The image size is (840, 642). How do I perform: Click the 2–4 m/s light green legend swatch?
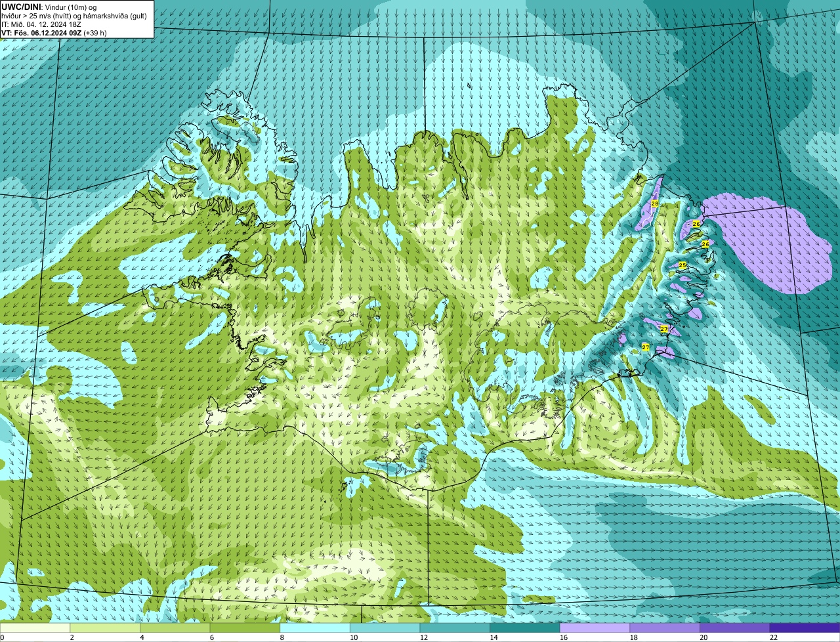tap(105, 628)
